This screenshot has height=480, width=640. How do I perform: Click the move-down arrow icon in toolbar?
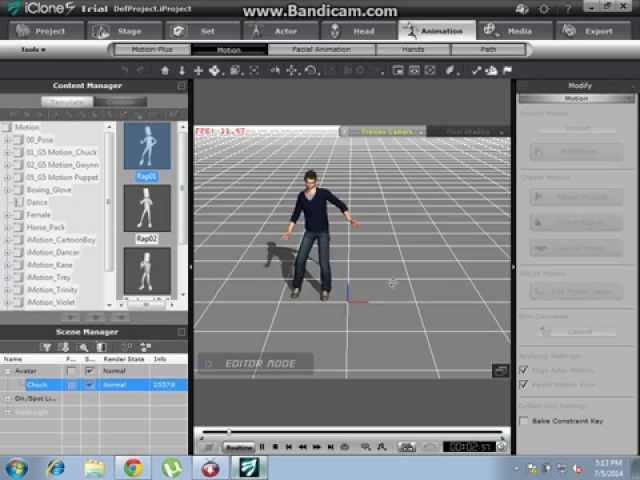182,71
